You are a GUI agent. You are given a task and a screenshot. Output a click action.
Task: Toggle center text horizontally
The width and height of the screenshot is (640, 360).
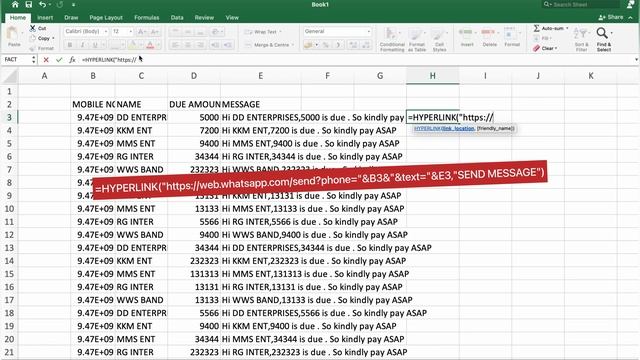tap(188, 44)
